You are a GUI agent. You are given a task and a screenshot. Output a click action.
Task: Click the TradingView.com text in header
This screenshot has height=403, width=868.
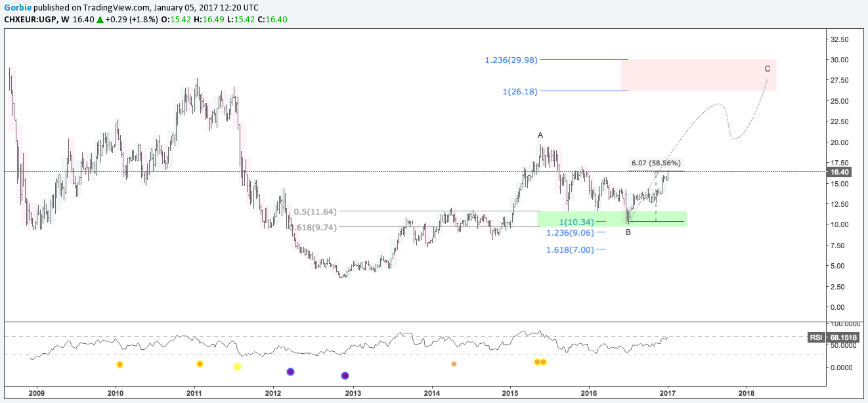pyautogui.click(x=111, y=8)
